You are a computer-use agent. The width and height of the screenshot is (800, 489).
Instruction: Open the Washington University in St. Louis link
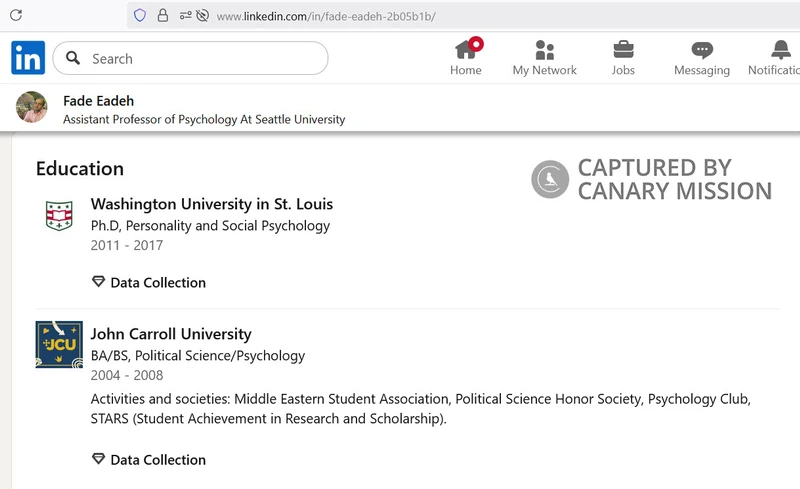tap(212, 204)
